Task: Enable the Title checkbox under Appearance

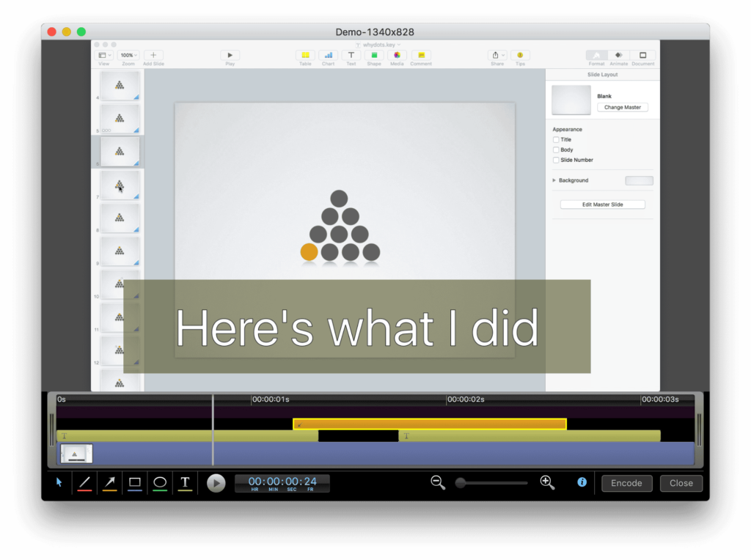Action: click(x=556, y=139)
